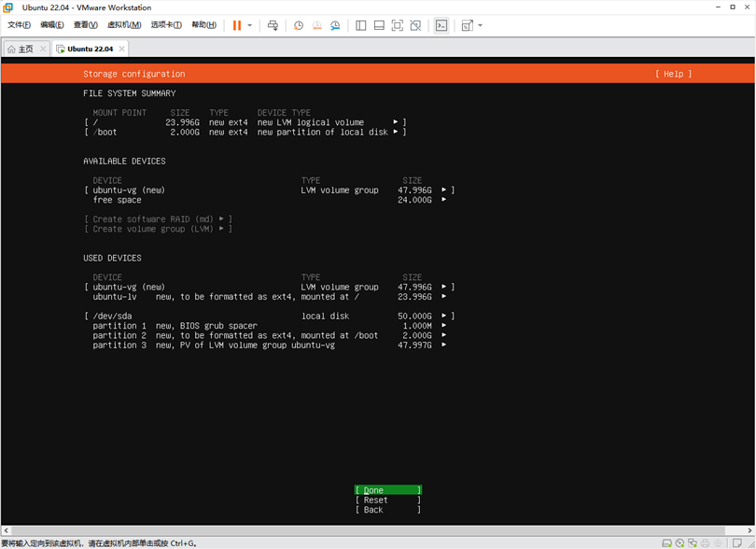Screen dimensions: 756x549
Task: Activate the green Done button
Action: (x=388, y=490)
